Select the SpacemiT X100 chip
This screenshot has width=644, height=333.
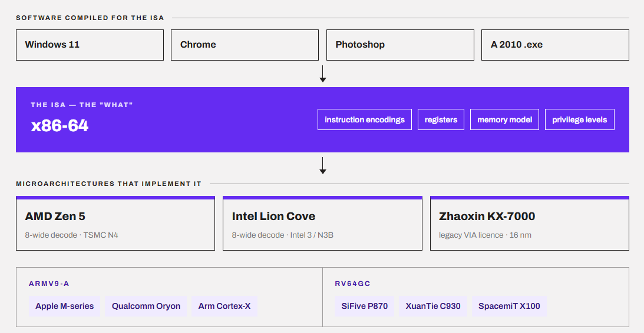tap(509, 307)
